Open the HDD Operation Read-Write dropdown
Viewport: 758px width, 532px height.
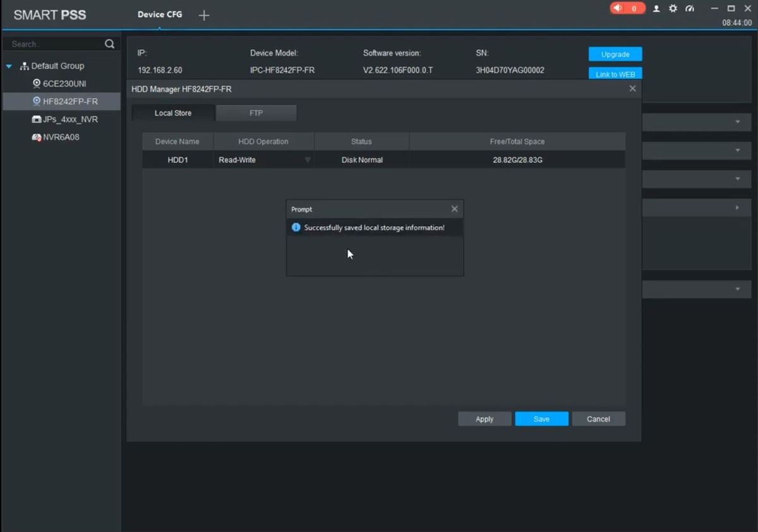(308, 160)
